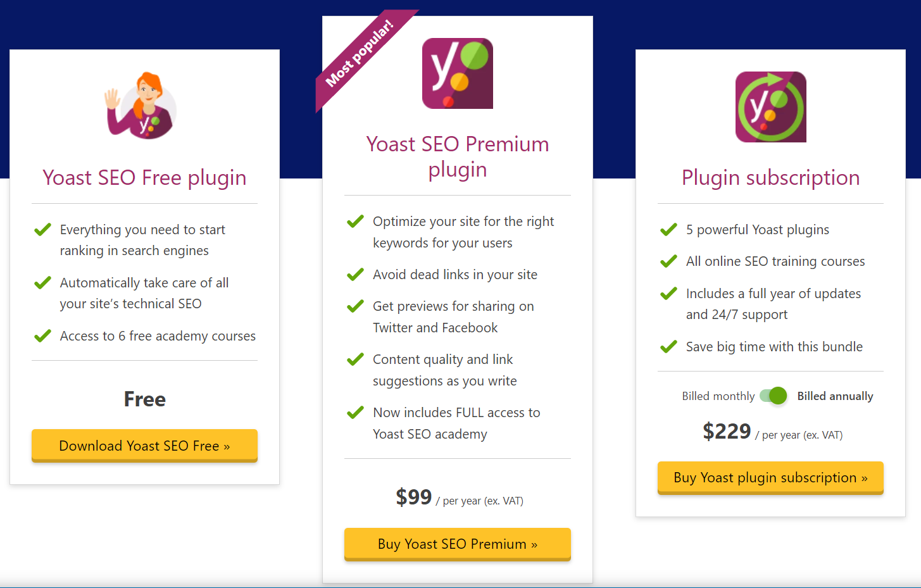Download Yoast SEO Free button
The height and width of the screenshot is (588, 921).
[x=144, y=446]
